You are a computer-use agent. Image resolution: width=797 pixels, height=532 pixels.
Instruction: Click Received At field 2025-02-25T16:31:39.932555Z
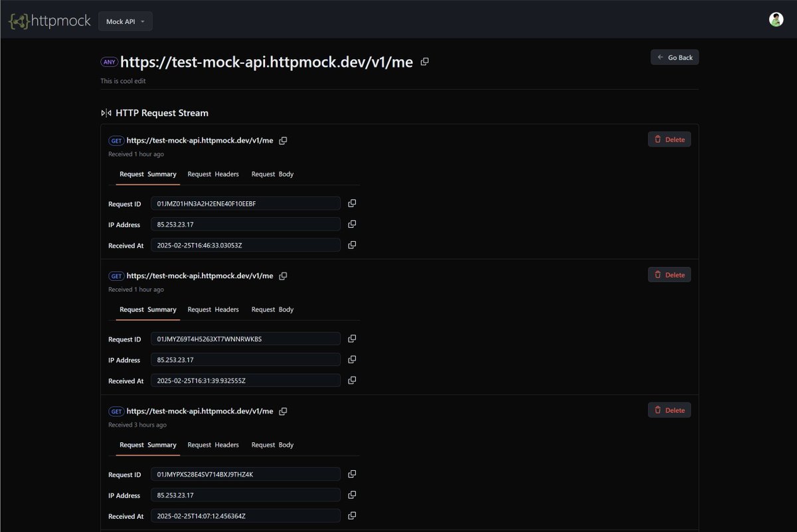246,381
